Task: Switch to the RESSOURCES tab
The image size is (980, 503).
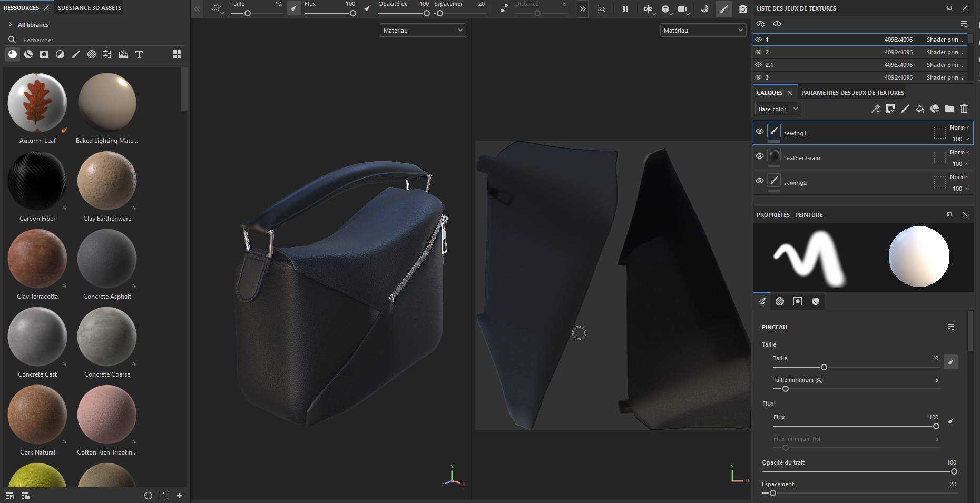Action: (x=22, y=8)
